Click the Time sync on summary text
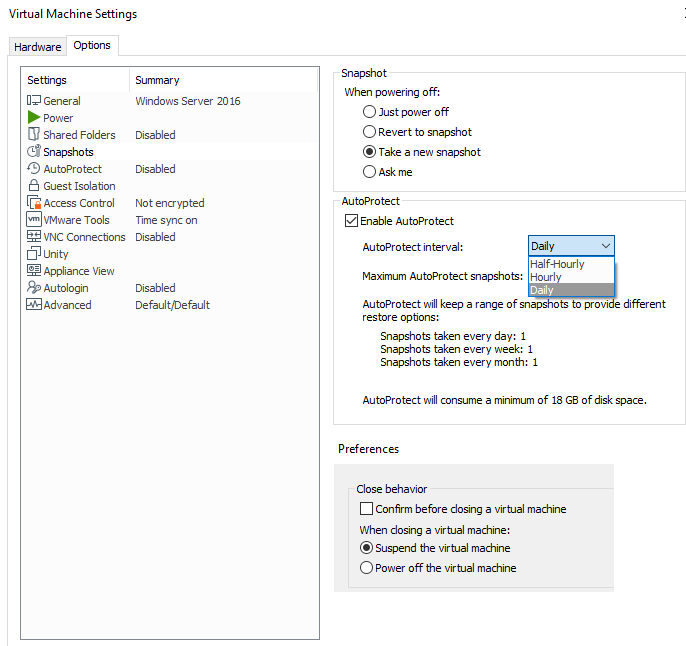Image resolution: width=686 pixels, height=646 pixels. pyautogui.click(x=166, y=220)
